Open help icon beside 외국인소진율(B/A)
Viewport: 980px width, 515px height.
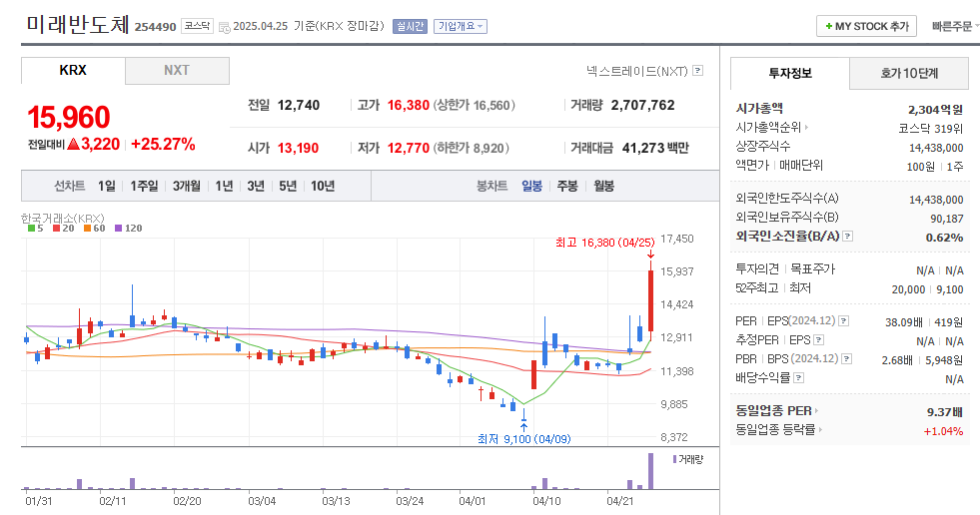[847, 236]
